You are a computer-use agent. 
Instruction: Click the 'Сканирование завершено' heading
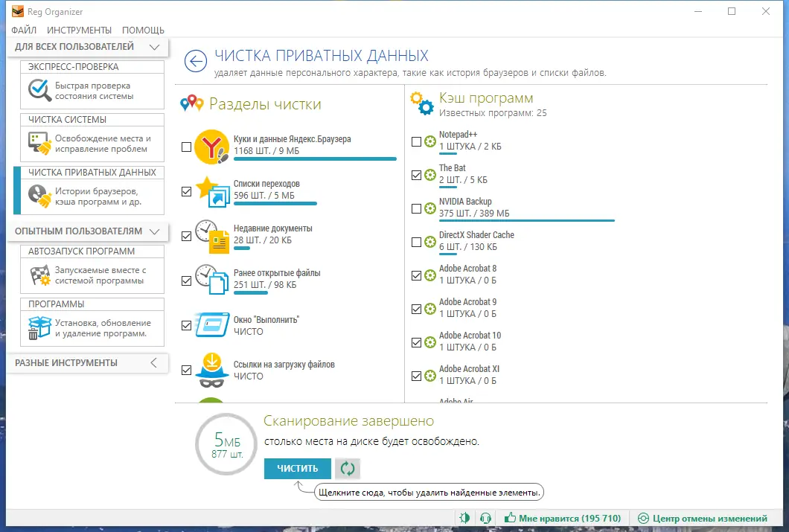pyautogui.click(x=348, y=421)
